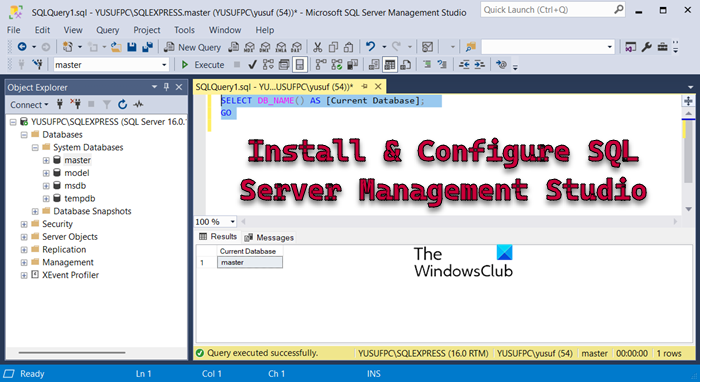Click the Open File folder icon

(x=116, y=47)
